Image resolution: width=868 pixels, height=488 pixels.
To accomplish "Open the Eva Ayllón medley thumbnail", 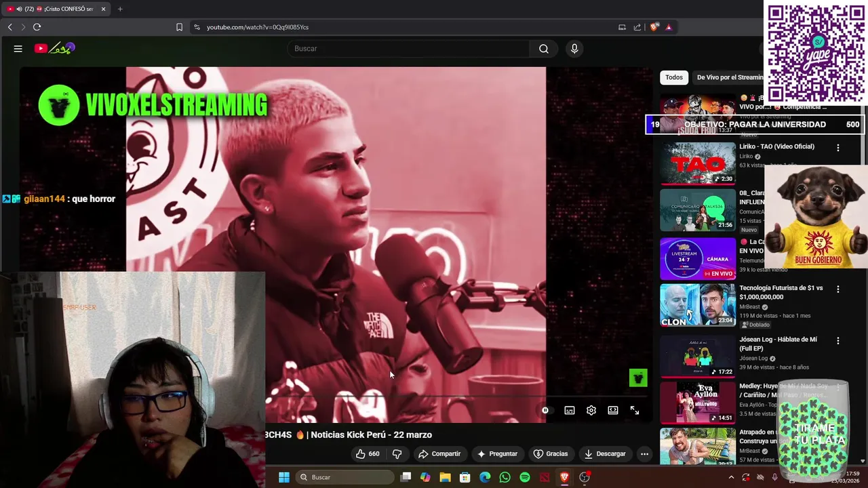I will point(698,403).
